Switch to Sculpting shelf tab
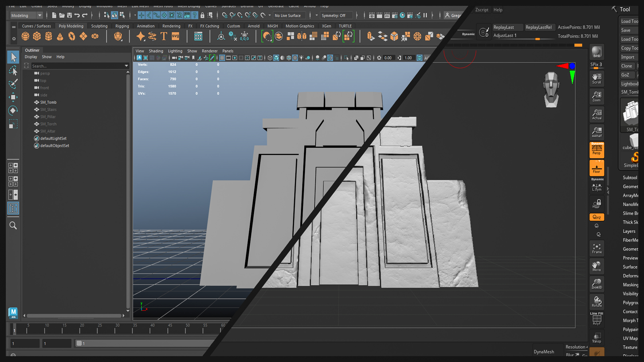Viewport: 644px width, 362px height. [99, 26]
